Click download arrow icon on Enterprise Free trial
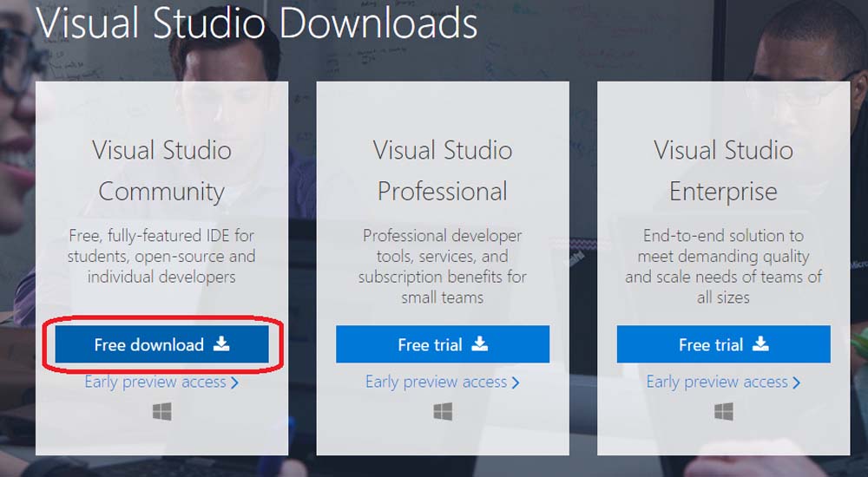 [760, 343]
